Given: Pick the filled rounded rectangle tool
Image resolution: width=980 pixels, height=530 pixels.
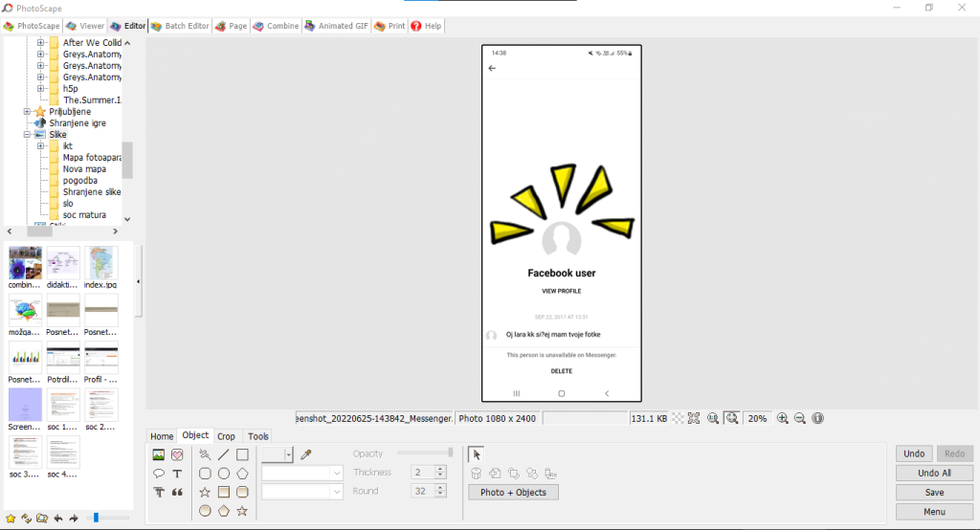Looking at the screenshot, I should pos(242,492).
